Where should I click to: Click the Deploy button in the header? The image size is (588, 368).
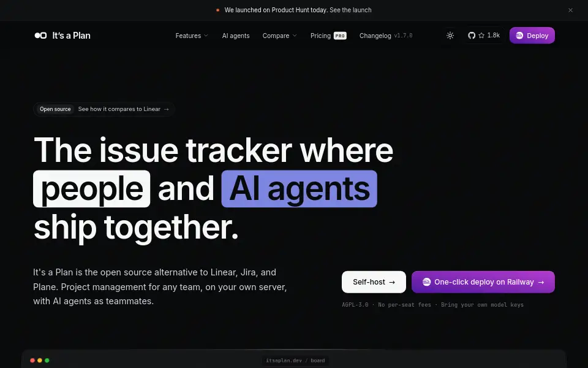click(x=532, y=36)
